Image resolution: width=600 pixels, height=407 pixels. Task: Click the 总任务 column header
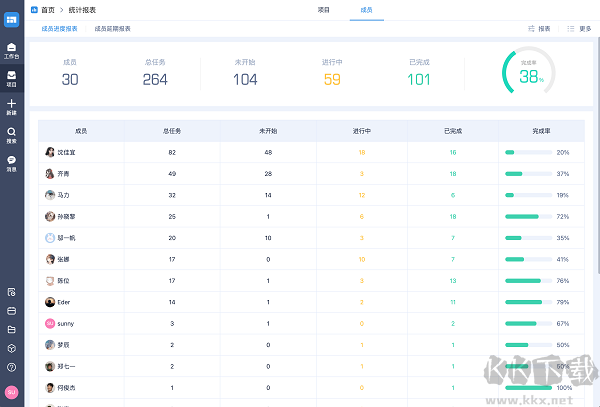click(172, 131)
